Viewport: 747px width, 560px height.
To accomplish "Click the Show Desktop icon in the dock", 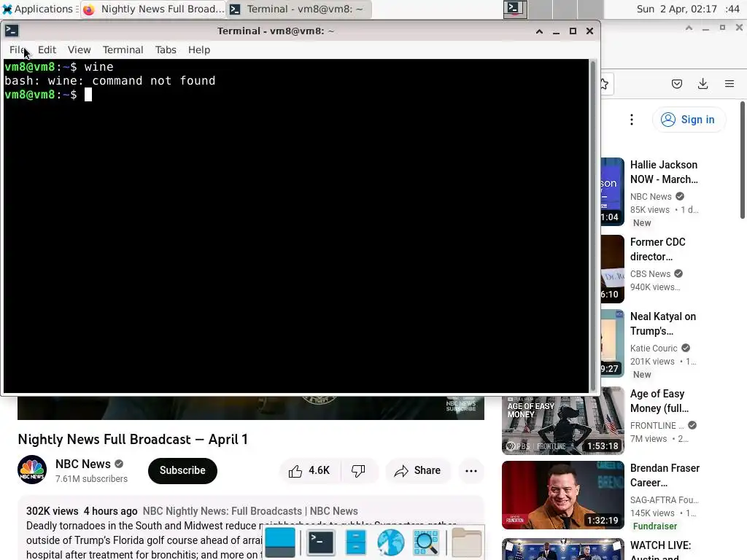I will pyautogui.click(x=280, y=542).
